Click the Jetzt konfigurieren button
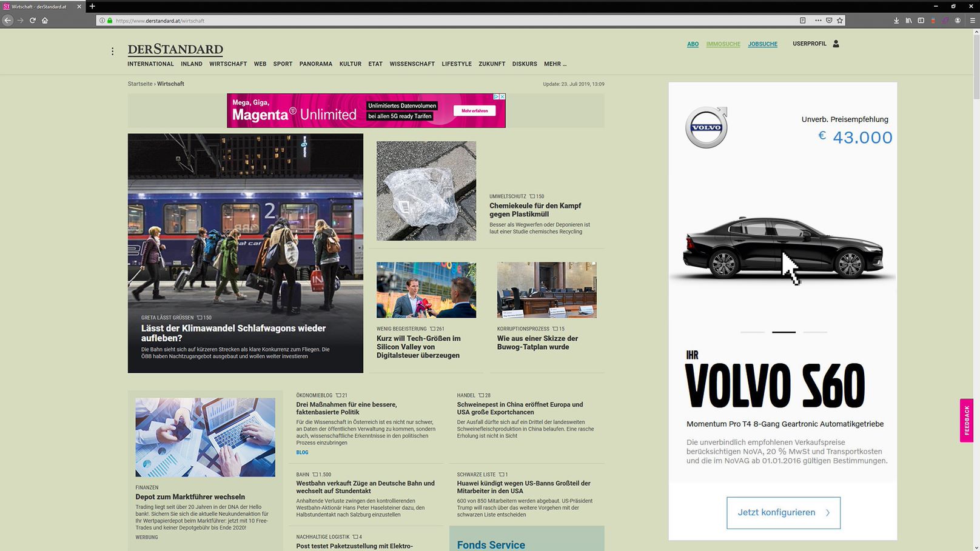 [783, 513]
